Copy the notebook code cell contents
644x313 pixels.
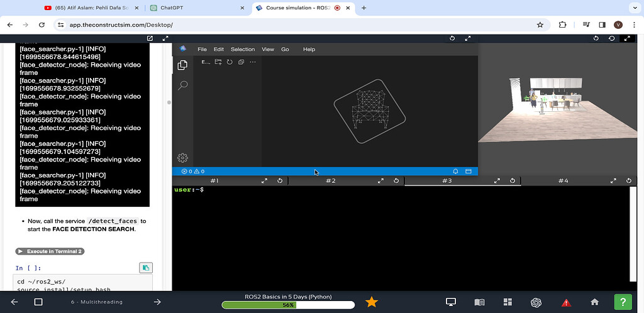[x=145, y=268]
